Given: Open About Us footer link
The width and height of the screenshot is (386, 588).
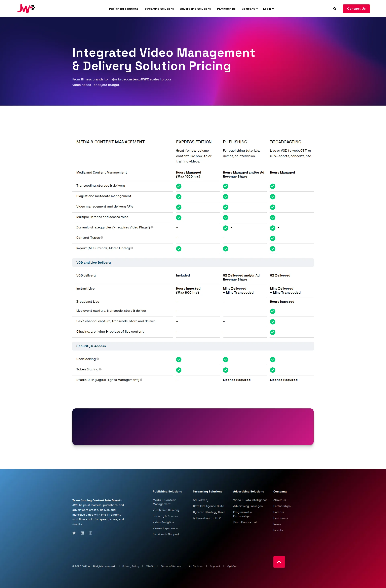Looking at the screenshot, I should pyautogui.click(x=280, y=500).
